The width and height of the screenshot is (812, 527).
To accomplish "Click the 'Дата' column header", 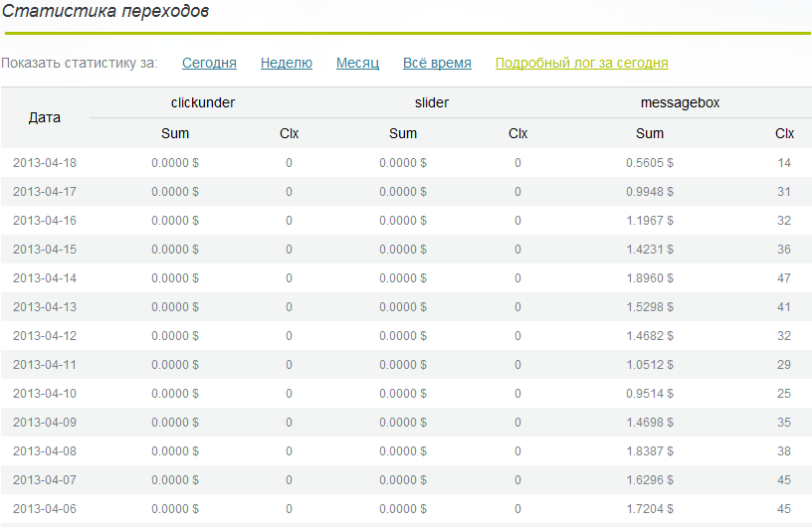I will (45, 117).
